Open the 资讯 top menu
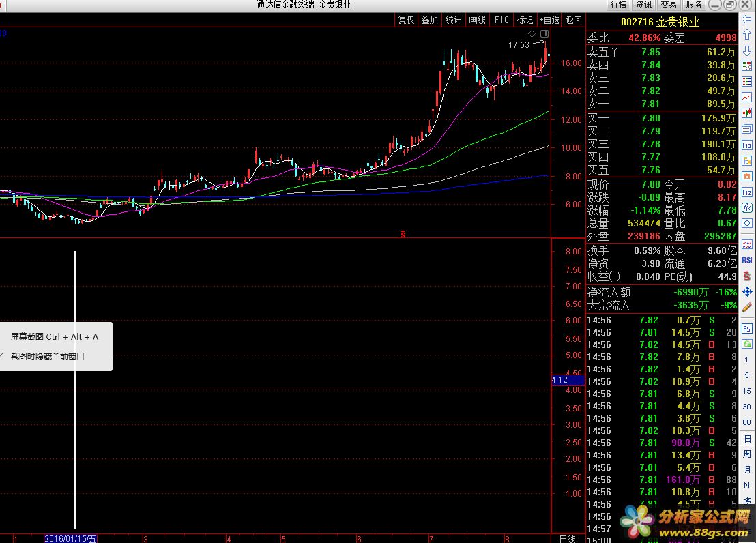 click(643, 5)
